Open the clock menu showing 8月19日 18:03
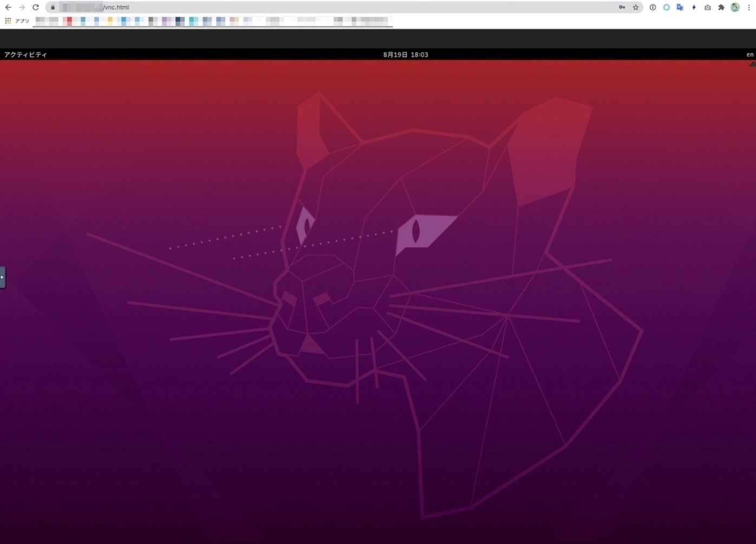The image size is (756, 544). pos(405,55)
